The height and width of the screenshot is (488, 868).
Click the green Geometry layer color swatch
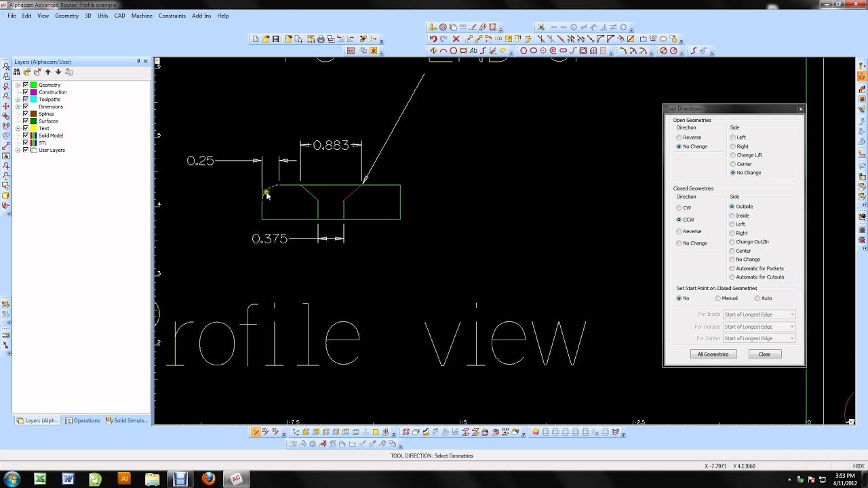click(33, 85)
